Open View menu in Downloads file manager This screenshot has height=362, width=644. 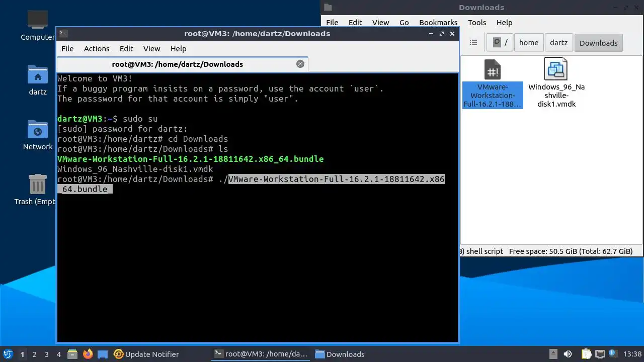[x=380, y=23]
